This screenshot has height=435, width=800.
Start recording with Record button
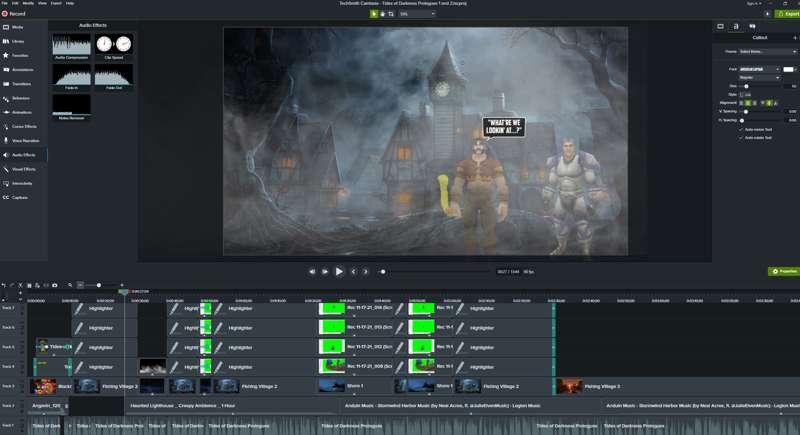(14, 14)
